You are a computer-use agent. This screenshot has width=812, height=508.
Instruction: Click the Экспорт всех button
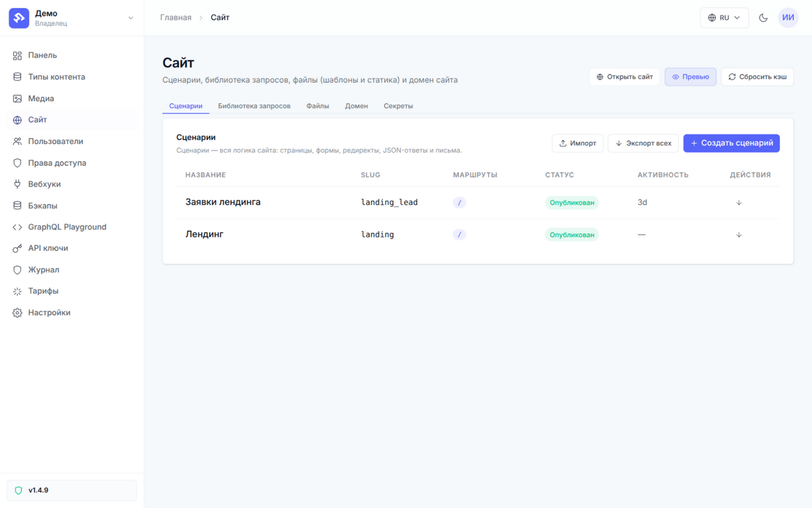click(x=643, y=143)
